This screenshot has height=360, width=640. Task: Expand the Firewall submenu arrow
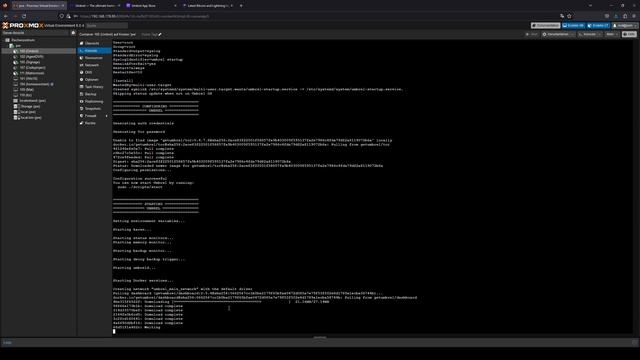point(107,116)
